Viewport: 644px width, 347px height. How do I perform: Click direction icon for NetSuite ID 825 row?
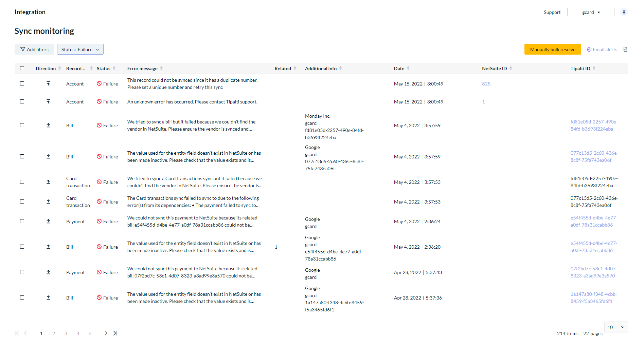(48, 83)
